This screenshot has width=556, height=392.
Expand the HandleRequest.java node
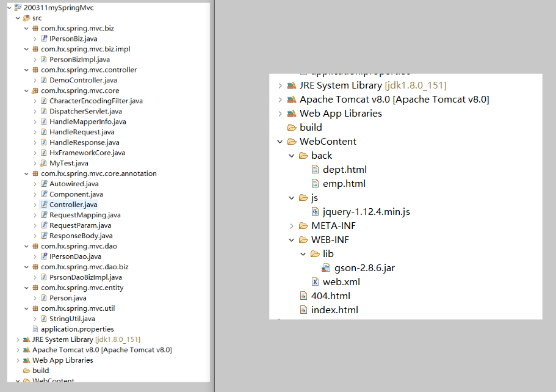pyautogui.click(x=35, y=132)
